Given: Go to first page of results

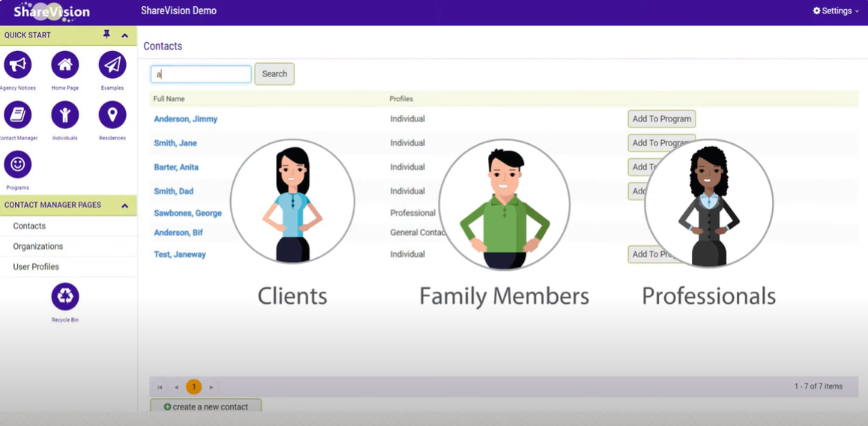Looking at the screenshot, I should [x=160, y=387].
